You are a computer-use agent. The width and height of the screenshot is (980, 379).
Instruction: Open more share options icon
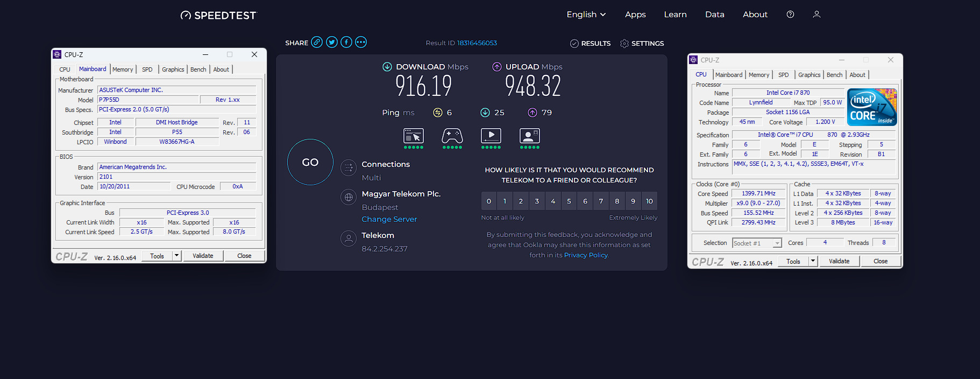(361, 43)
